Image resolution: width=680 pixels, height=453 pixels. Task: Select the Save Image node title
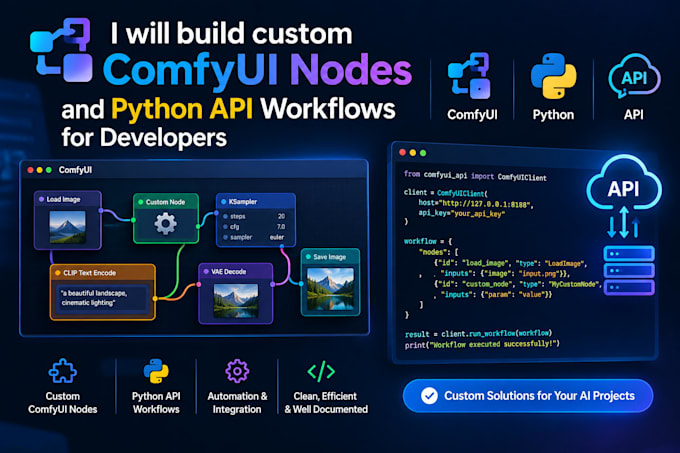[330, 257]
